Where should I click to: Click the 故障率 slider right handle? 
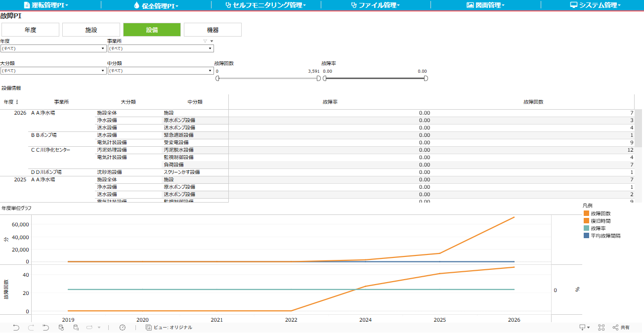(426, 78)
